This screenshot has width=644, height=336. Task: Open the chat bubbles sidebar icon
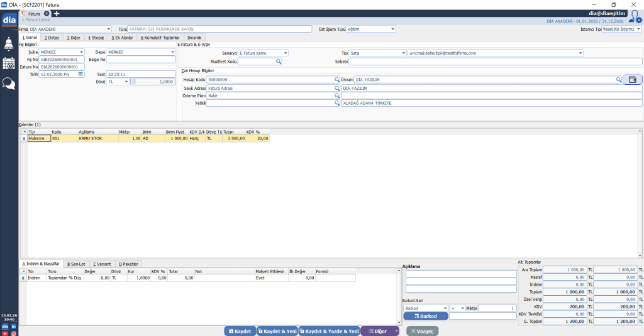tap(9, 83)
